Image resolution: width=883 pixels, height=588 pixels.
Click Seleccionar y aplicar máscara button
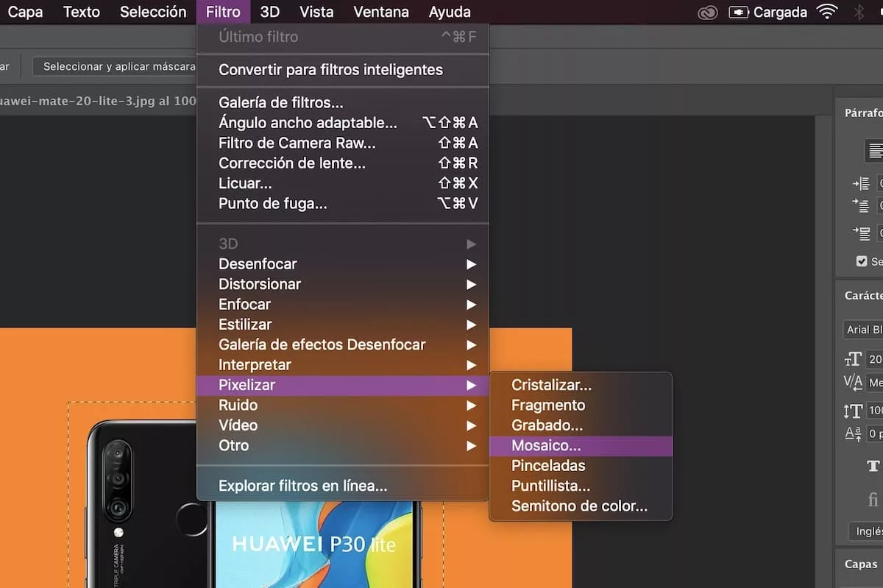tap(116, 66)
